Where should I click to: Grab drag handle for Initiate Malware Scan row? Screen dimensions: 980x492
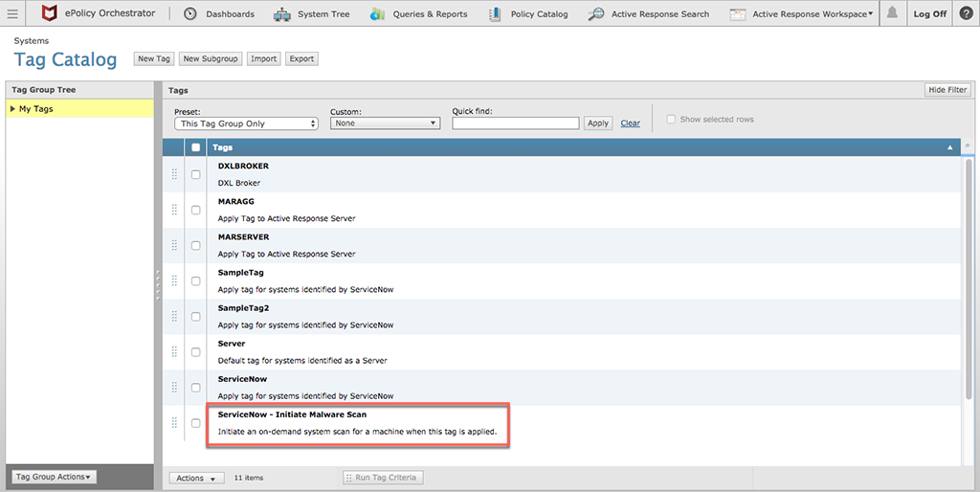[174, 423]
